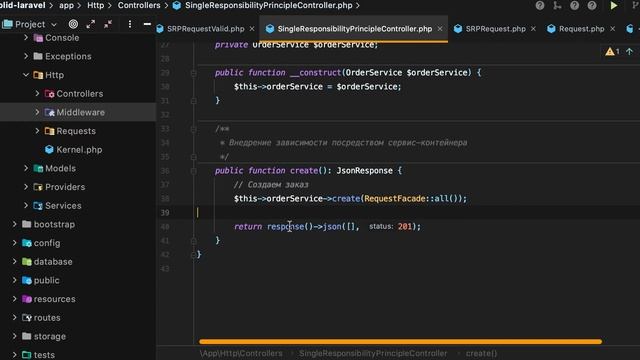The width and height of the screenshot is (640, 360).
Task: Select the tests folder row
Action: 78,355
